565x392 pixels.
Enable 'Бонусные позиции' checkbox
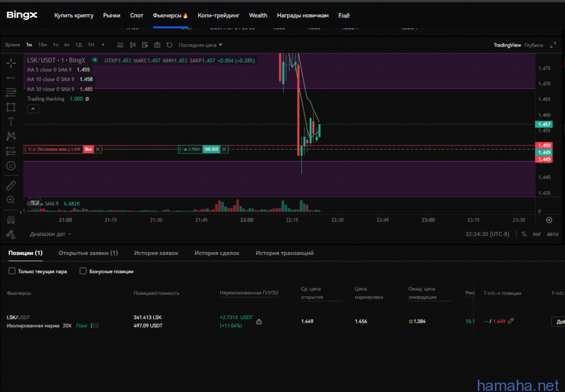tap(83, 271)
